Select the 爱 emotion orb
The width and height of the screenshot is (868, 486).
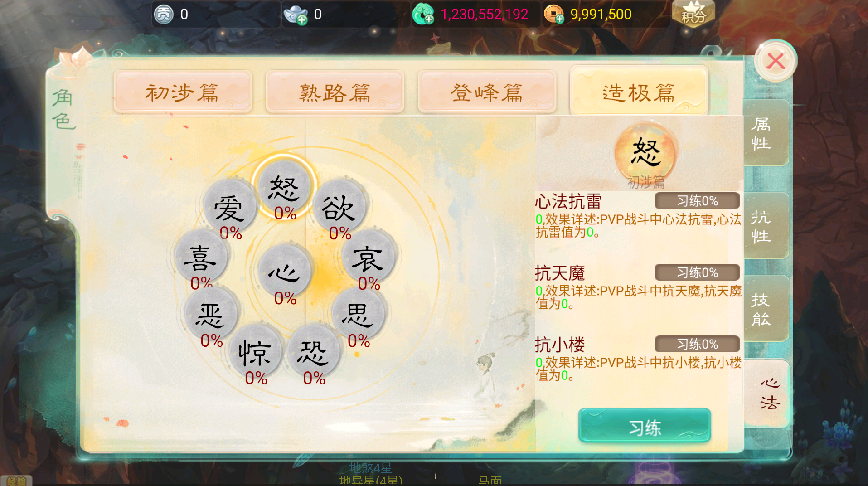pos(230,207)
